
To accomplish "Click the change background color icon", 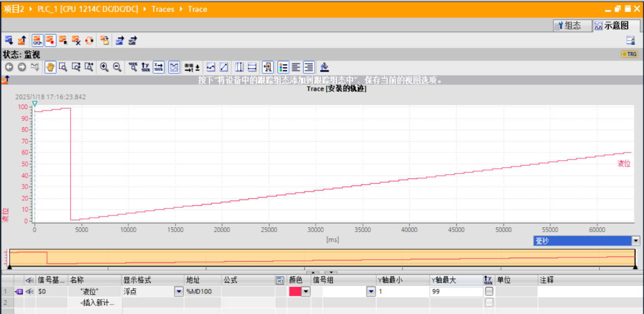I will tap(325, 67).
